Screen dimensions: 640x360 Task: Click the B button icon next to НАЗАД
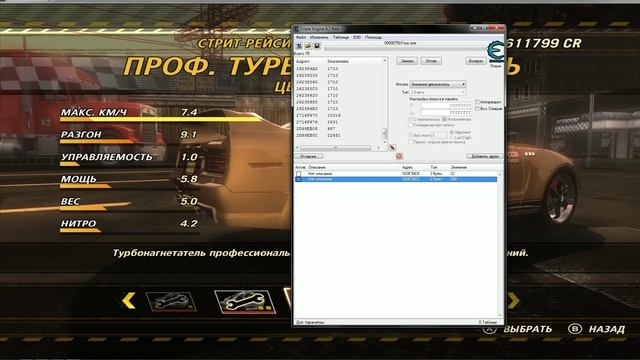click(575, 329)
